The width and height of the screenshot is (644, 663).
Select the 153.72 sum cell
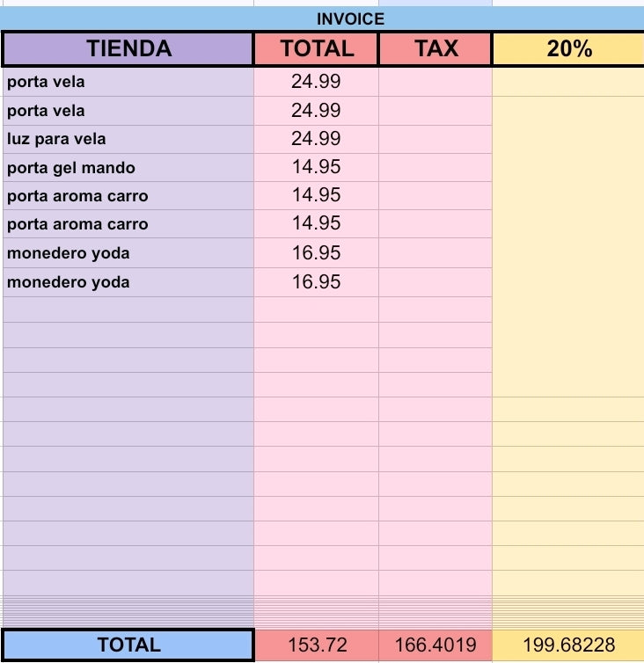click(x=317, y=645)
